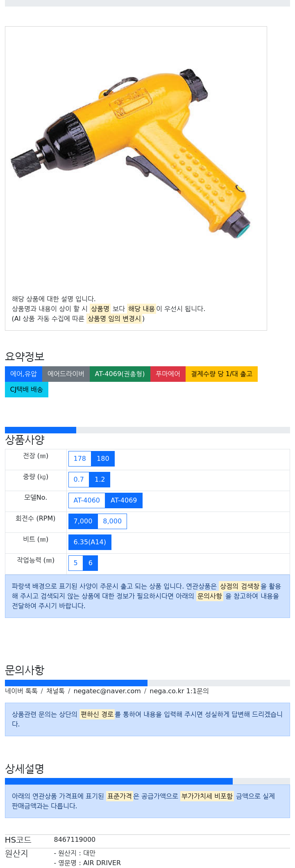Select the 푸마에어 red brand tag
The width and height of the screenshot is (295, 868).
(168, 374)
